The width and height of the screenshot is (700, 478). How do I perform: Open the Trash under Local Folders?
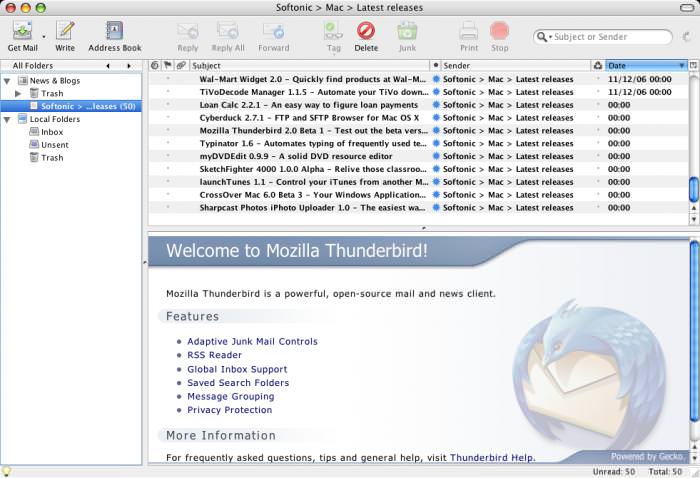coord(52,158)
